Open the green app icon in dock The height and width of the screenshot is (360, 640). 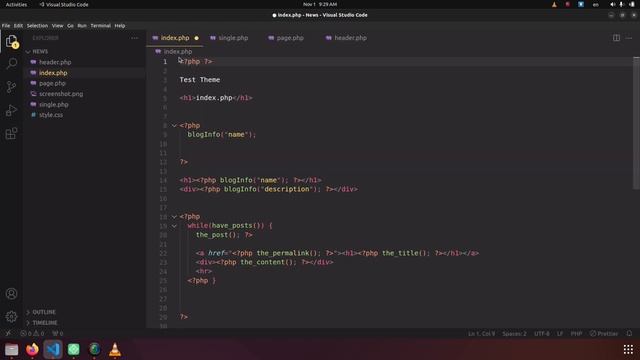pos(74,349)
